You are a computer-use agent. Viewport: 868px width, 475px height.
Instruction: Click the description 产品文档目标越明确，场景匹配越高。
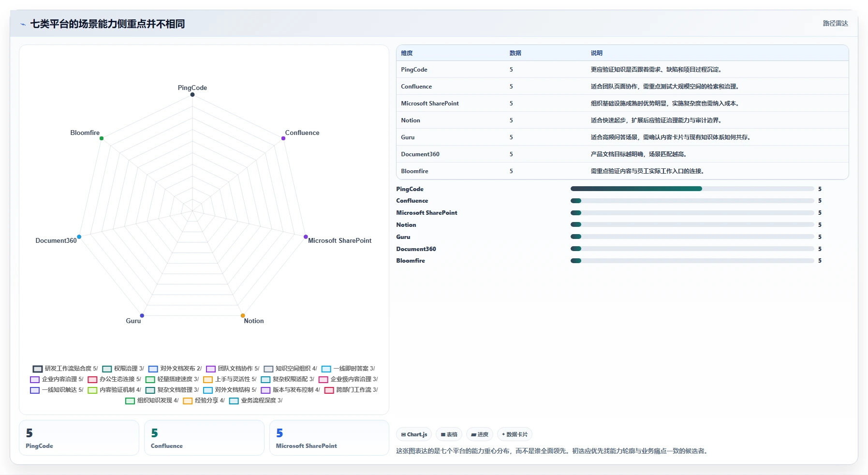tap(639, 154)
